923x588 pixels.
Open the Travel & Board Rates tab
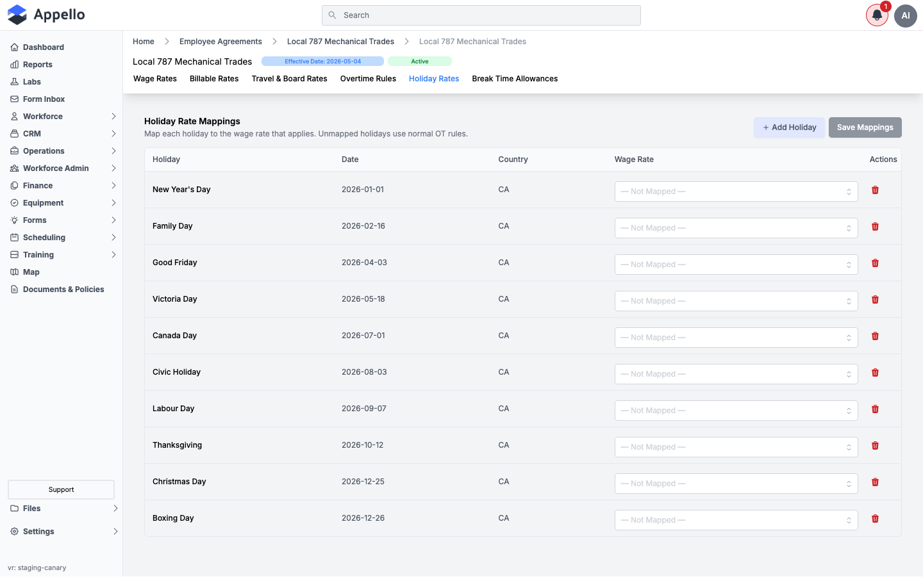tap(289, 79)
